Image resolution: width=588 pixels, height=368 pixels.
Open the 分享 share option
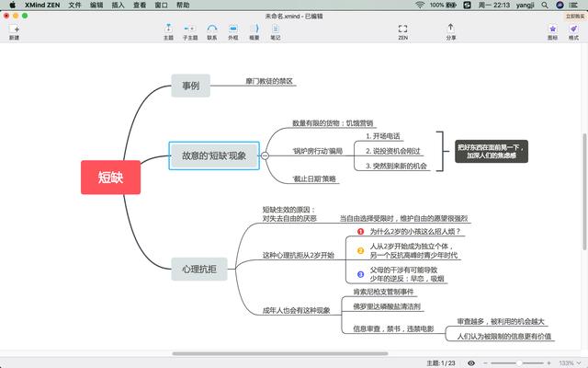pyautogui.click(x=451, y=31)
